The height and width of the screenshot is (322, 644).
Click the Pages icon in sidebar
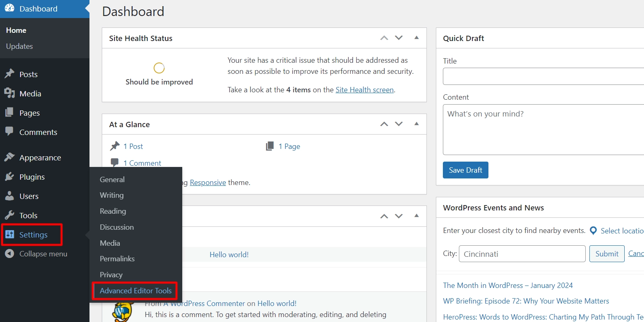coord(9,112)
